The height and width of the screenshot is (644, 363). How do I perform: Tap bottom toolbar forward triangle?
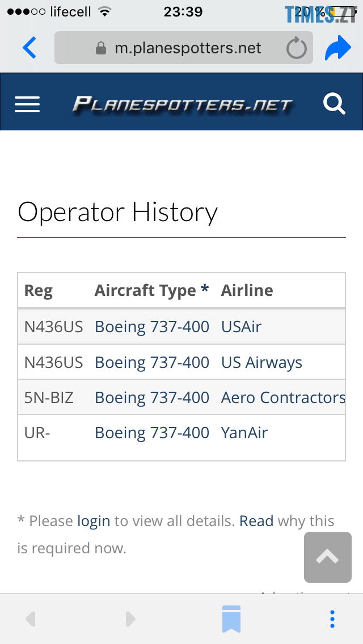pos(130,618)
